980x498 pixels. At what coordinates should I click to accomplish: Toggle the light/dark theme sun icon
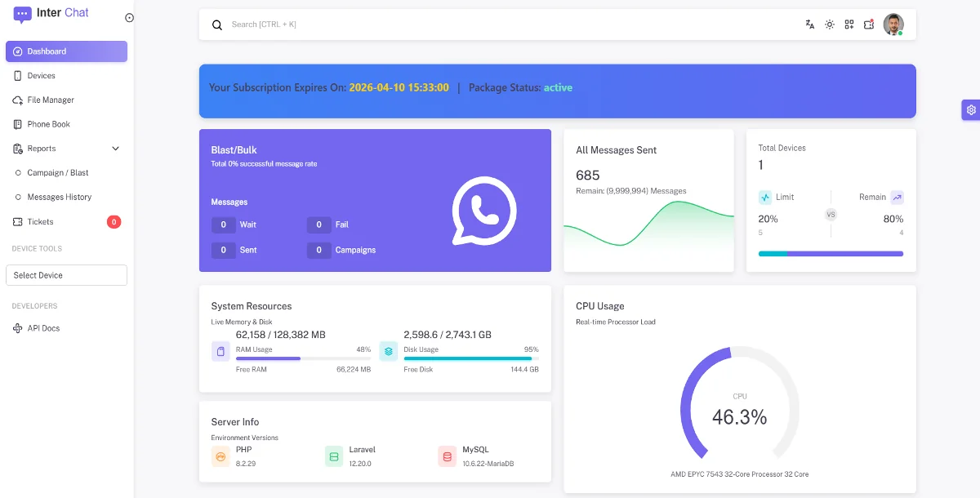[829, 24]
